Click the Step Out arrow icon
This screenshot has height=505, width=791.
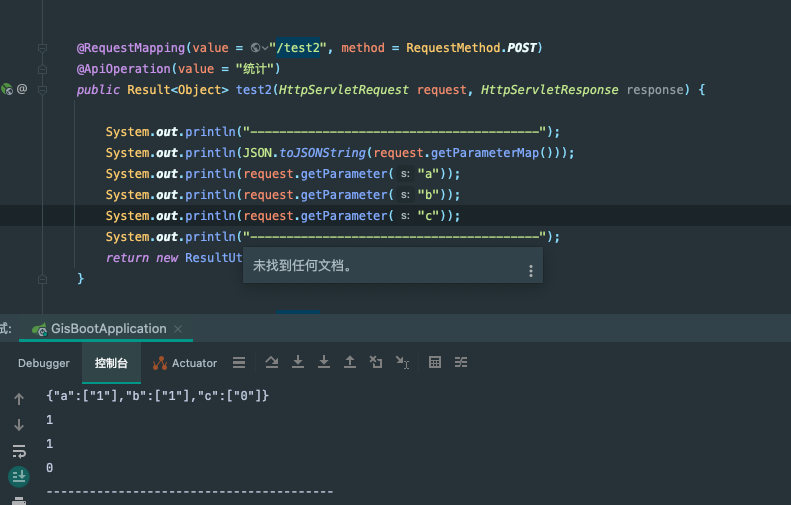[349, 363]
